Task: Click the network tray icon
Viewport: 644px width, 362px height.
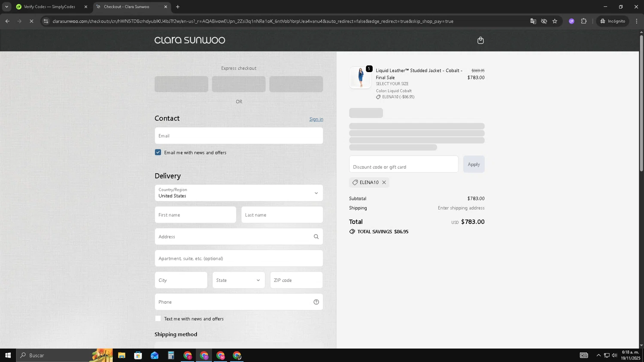Action: (x=607, y=355)
